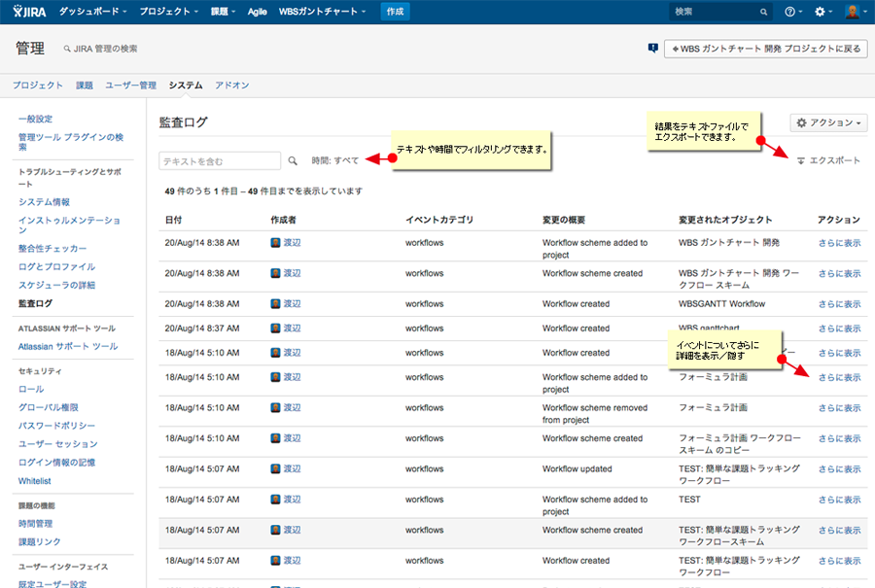Open the ダッシュボード dropdown menu
Viewport: 875px width, 588px height.
pos(92,12)
